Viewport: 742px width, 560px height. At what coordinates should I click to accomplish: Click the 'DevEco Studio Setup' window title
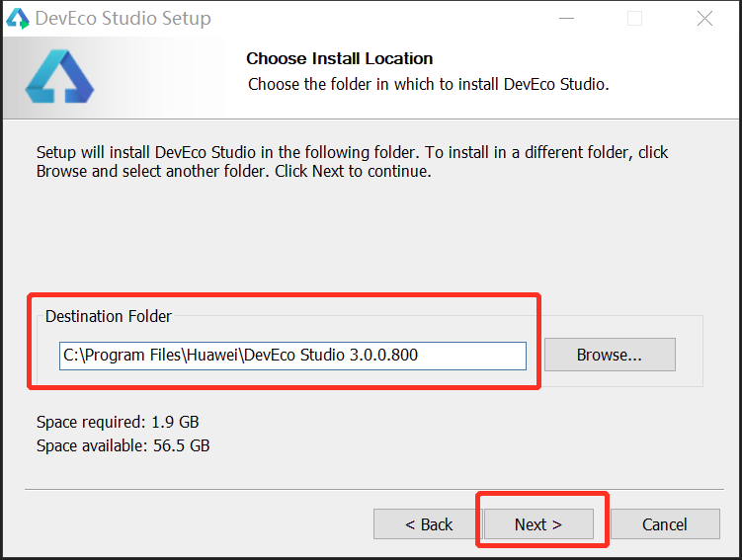click(x=124, y=19)
